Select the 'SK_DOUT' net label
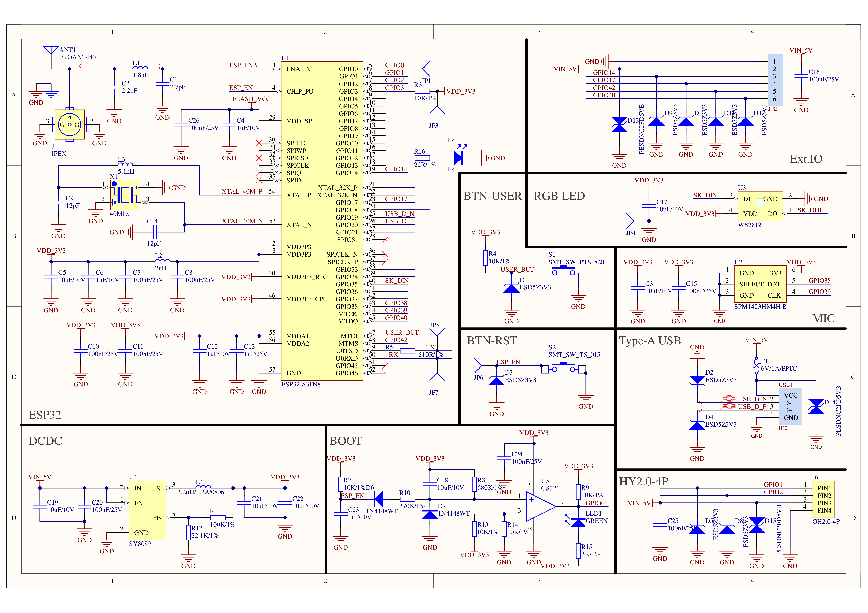 click(812, 210)
